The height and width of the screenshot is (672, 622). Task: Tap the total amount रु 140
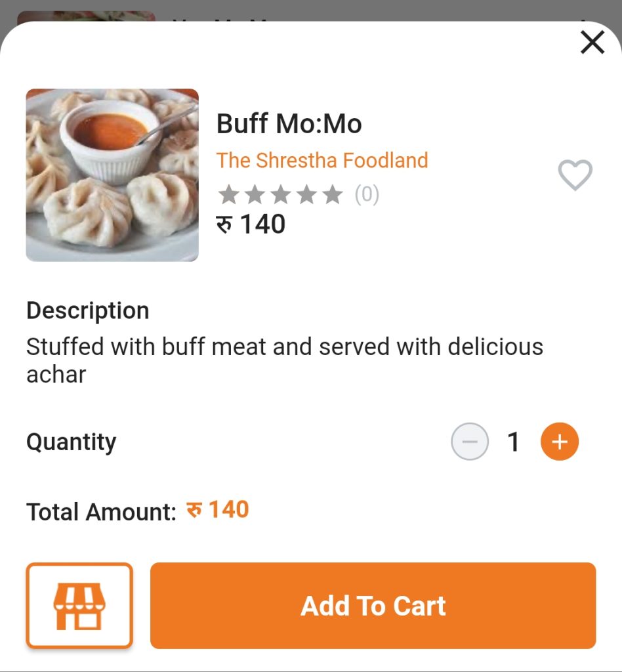pos(218,510)
